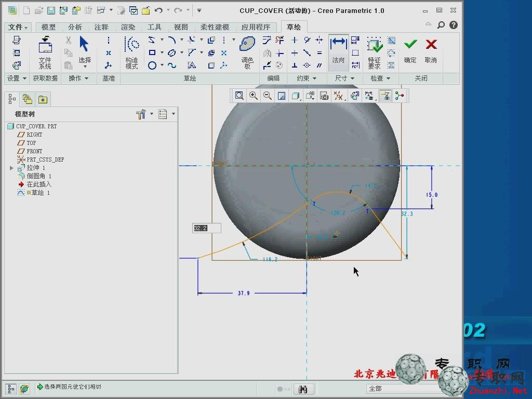Click the Sketch View orientation icon
This screenshot has height=399, width=532.
355,96
